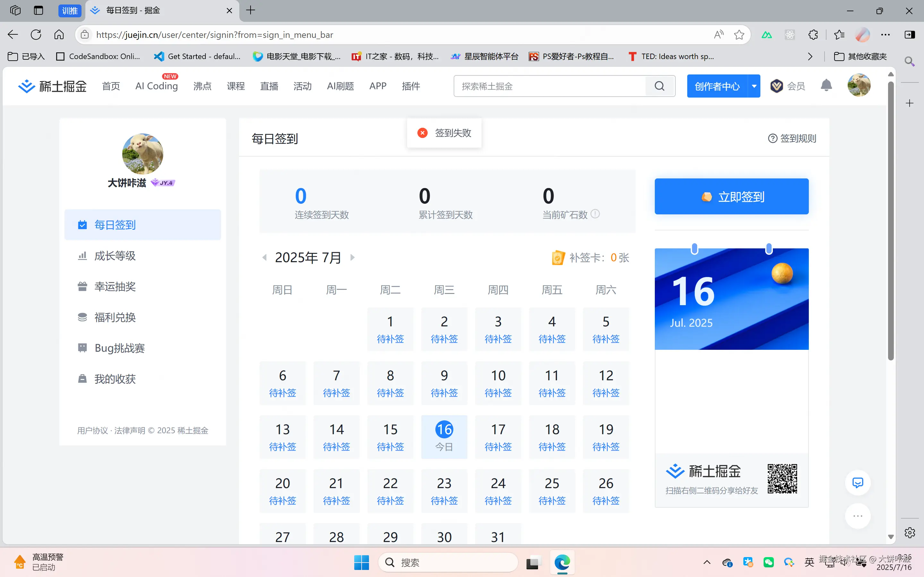
Task: Open 幸运抽奖 via its gift icon
Action: pyautogui.click(x=82, y=287)
